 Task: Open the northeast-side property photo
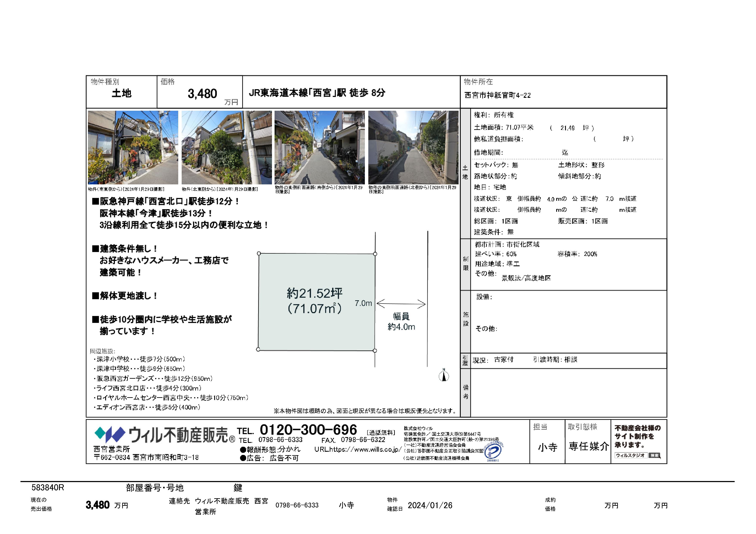[x=226, y=147]
